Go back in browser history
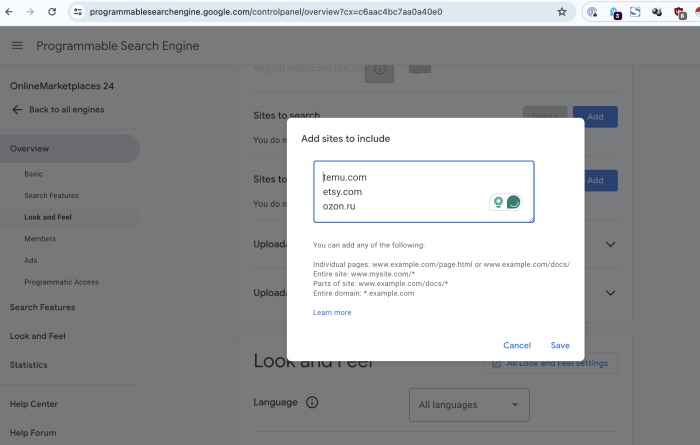 (x=9, y=12)
